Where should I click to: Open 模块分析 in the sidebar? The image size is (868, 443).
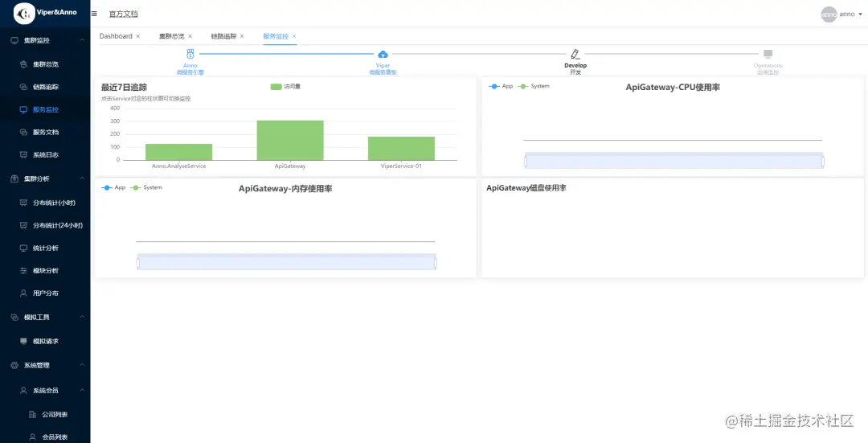45,271
